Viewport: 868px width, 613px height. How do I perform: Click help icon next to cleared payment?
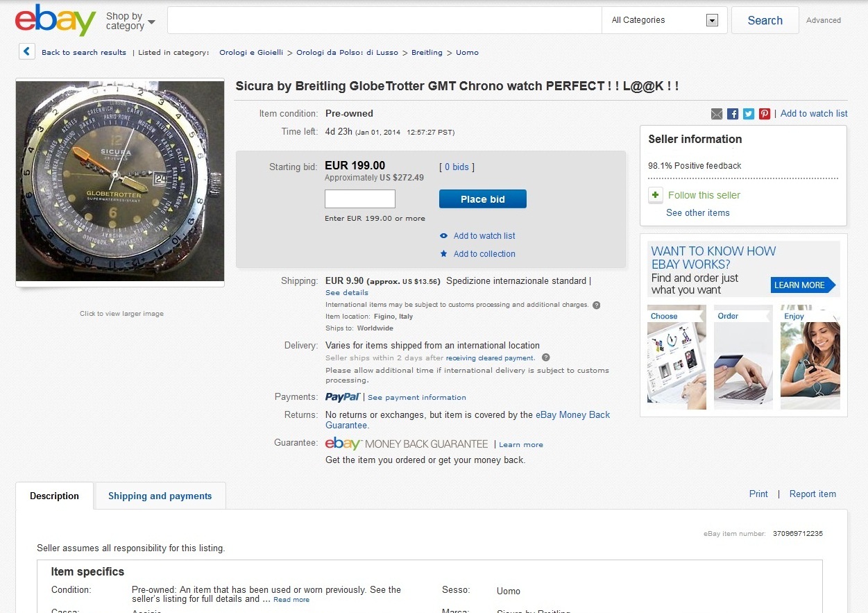545,358
